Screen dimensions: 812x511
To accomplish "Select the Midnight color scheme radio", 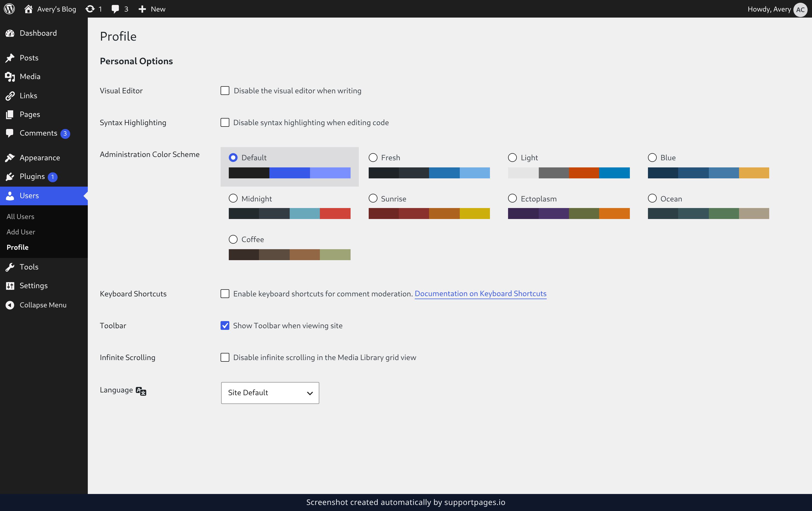I will [x=233, y=198].
